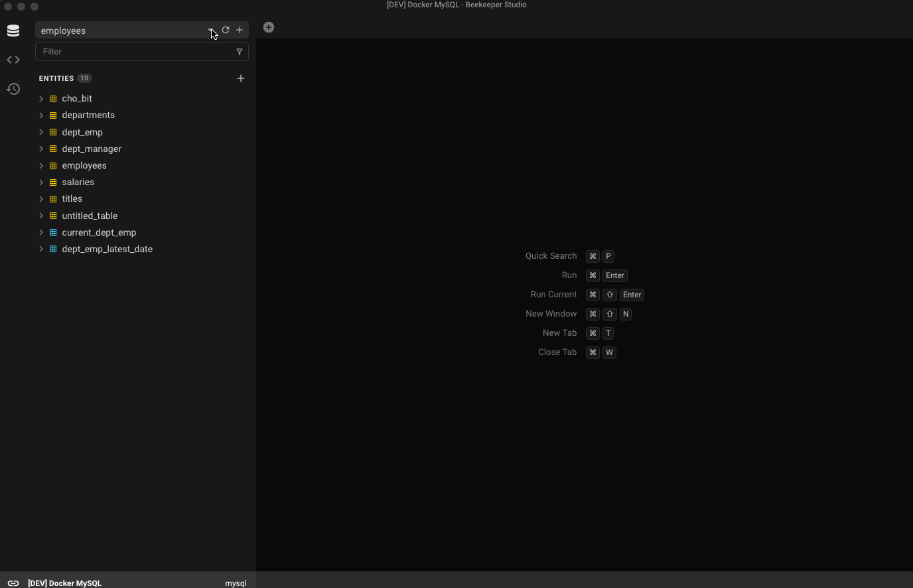913x588 pixels.
Task: Expand the dept_emp_latest_date view
Action: (41, 249)
